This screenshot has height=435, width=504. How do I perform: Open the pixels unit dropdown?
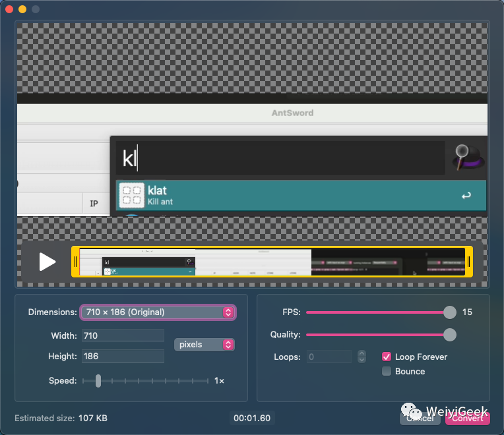205,345
